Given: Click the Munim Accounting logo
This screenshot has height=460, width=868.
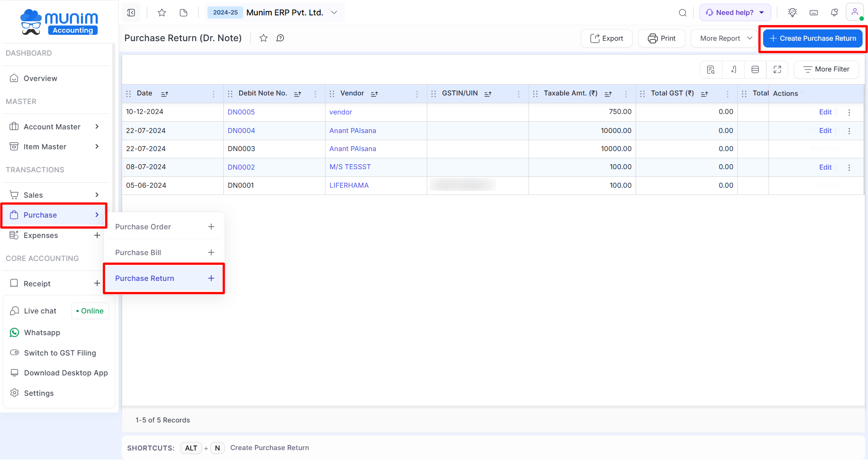Looking at the screenshot, I should click(x=59, y=22).
